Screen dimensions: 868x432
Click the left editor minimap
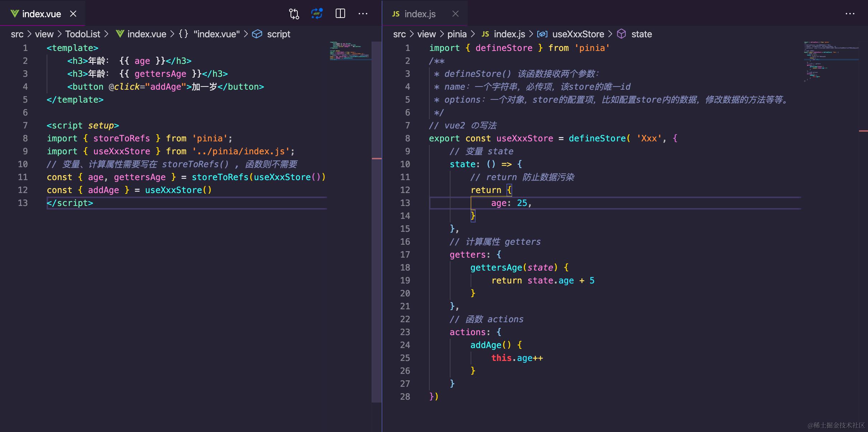[x=350, y=51]
